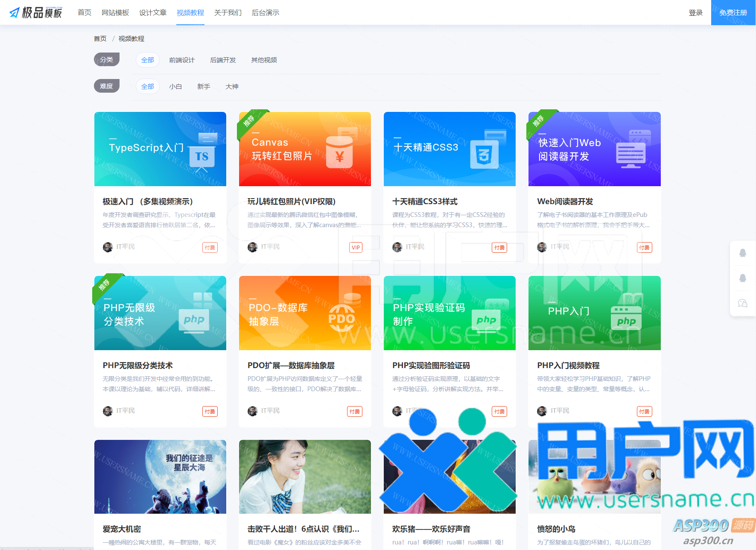Click author avatar on PDO扩展 card
Screen dimensions: 756x550
pos(252,411)
